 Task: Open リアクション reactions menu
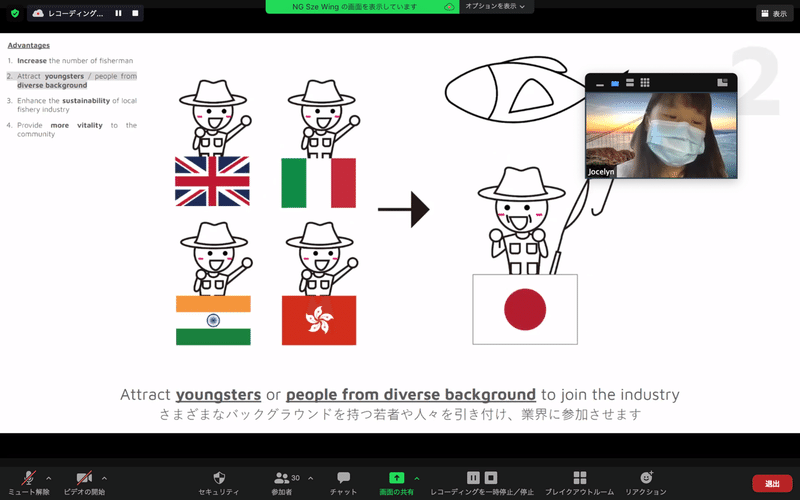(646, 483)
